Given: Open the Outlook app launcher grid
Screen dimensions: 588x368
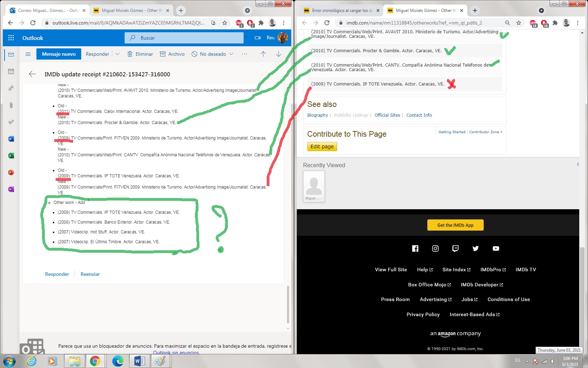Looking at the screenshot, I should [x=11, y=38].
